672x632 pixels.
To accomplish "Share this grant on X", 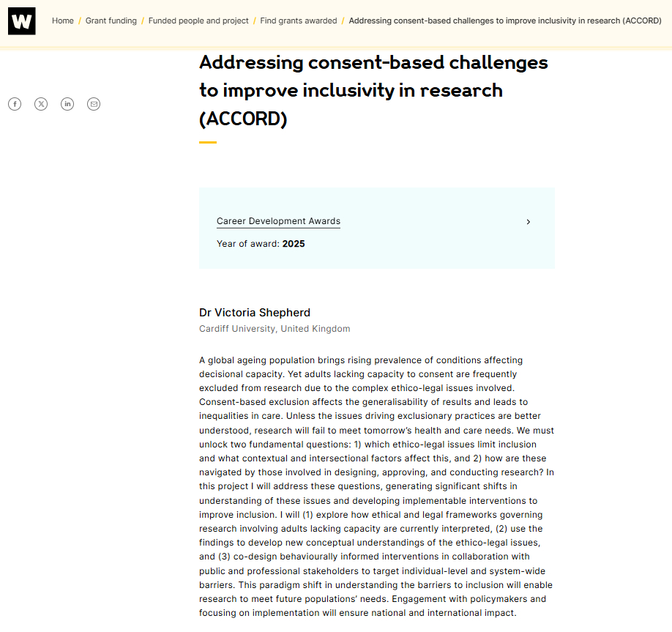I will tap(41, 104).
